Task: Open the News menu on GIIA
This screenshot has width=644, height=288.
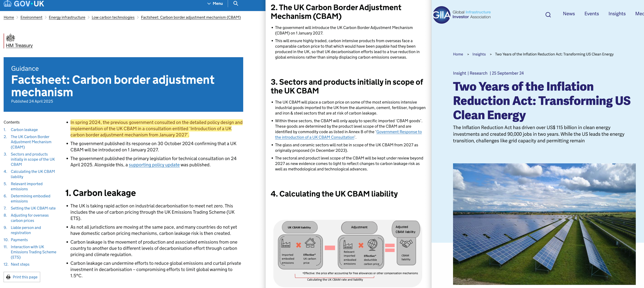Action: [569, 14]
